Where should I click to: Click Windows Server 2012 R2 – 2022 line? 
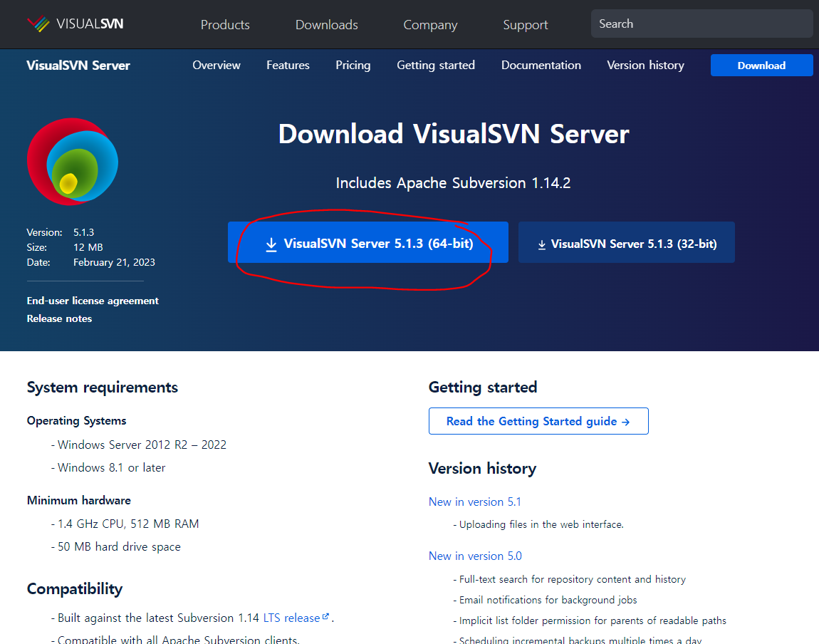tap(142, 445)
